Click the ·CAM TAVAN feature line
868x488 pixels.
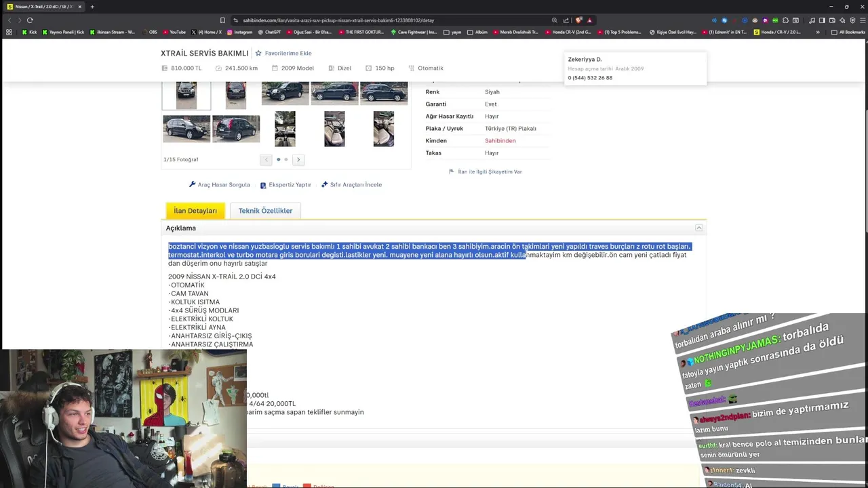click(189, 293)
